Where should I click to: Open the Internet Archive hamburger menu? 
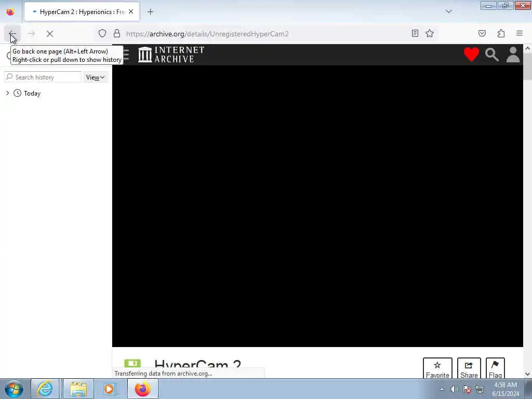(x=126, y=54)
